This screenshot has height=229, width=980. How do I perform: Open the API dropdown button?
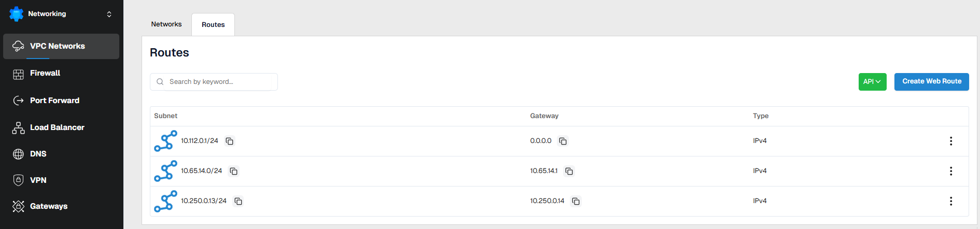point(872,82)
